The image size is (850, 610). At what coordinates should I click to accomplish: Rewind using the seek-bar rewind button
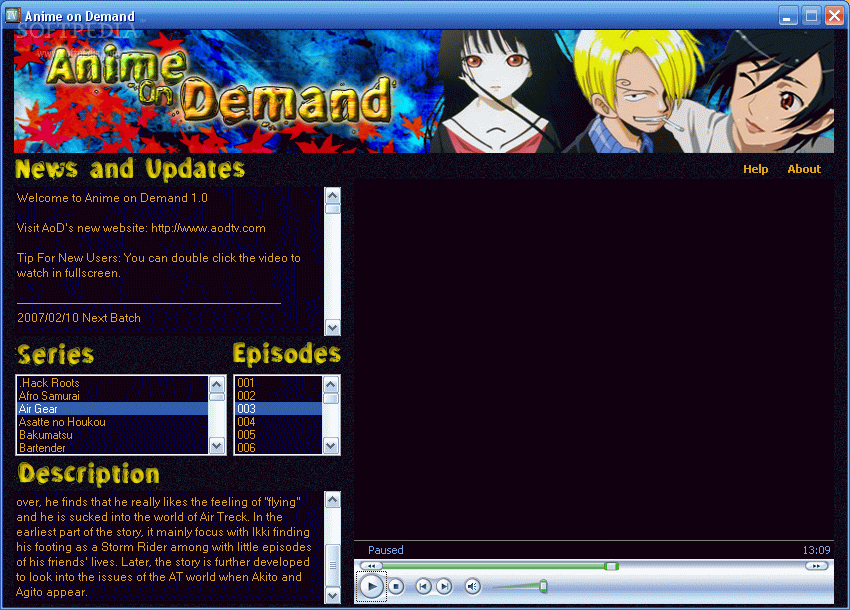[371, 566]
